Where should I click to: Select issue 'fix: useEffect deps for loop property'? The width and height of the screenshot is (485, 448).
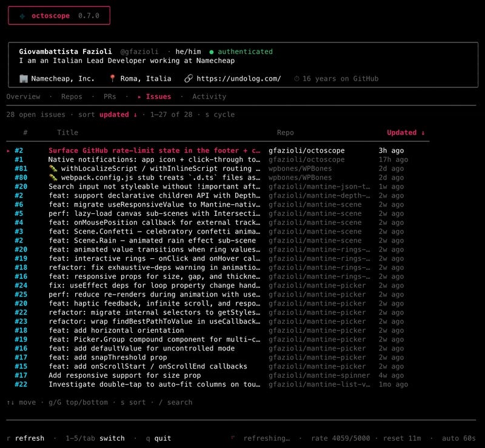pos(218,286)
